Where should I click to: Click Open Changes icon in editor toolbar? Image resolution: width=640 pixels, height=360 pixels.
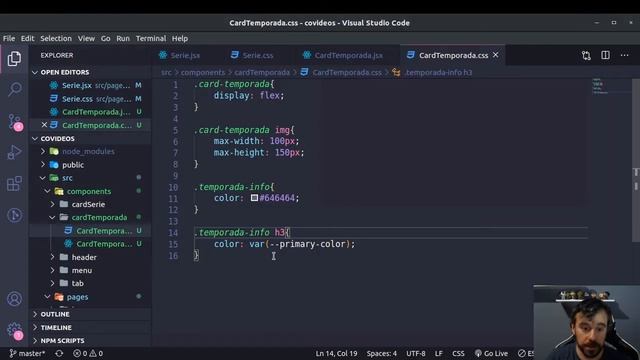point(586,56)
